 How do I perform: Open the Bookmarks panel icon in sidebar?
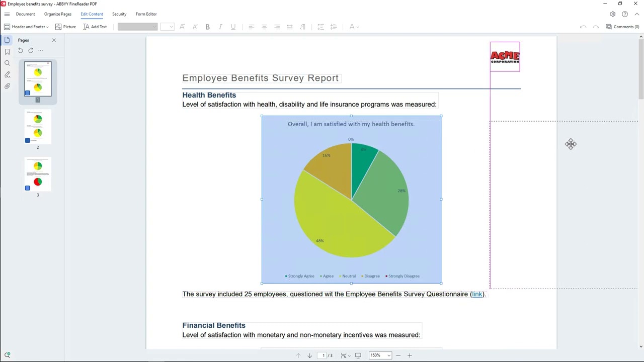[7, 52]
